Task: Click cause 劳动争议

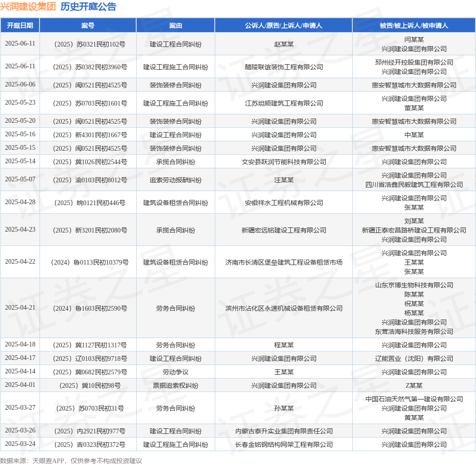Action: (175, 372)
